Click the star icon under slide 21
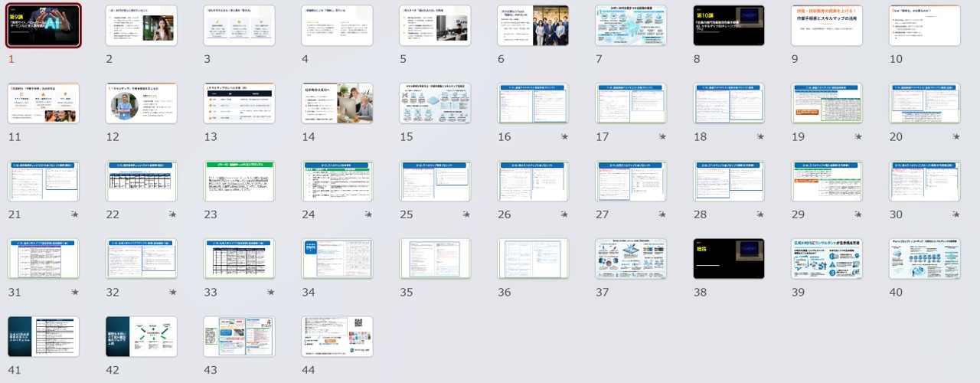Screen dimensions: 980x383 75,214
